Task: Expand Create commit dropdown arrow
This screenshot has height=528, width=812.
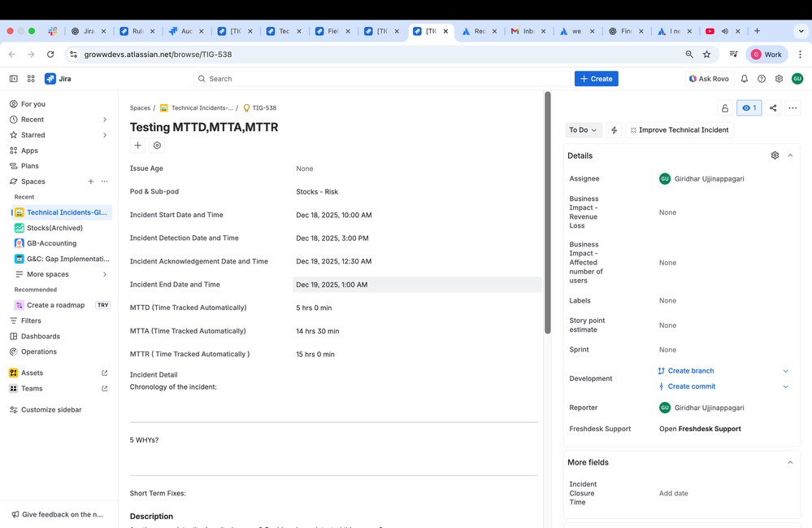Action: coord(786,386)
